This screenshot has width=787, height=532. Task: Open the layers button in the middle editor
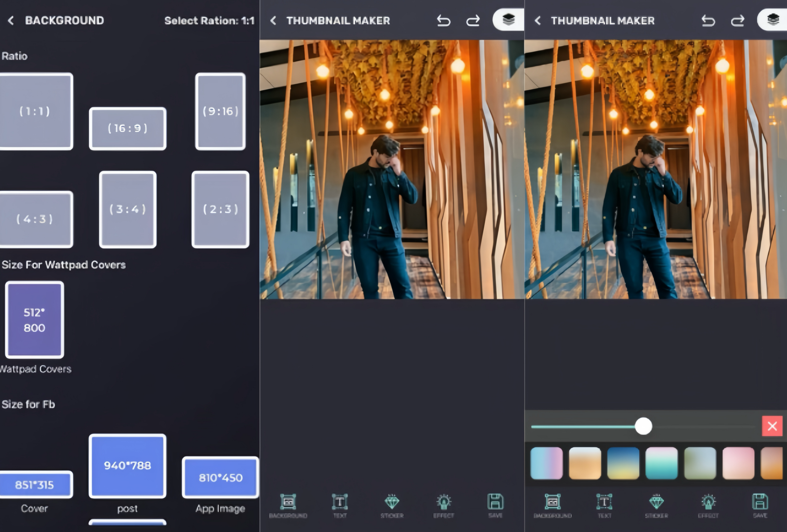pos(508,20)
